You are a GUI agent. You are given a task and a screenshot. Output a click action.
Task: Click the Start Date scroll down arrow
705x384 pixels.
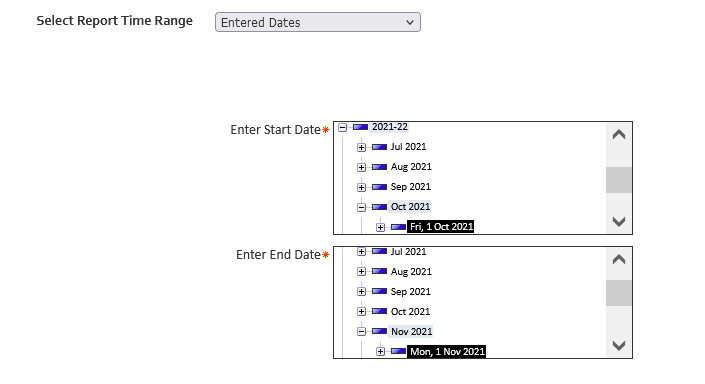[x=619, y=221]
